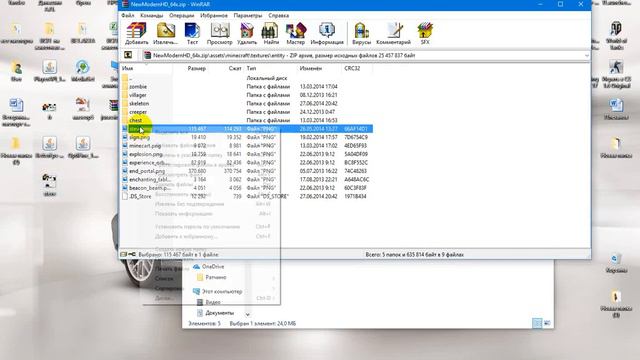
Task: Click the key icon in WinRAR status bar
Action: coord(132,255)
